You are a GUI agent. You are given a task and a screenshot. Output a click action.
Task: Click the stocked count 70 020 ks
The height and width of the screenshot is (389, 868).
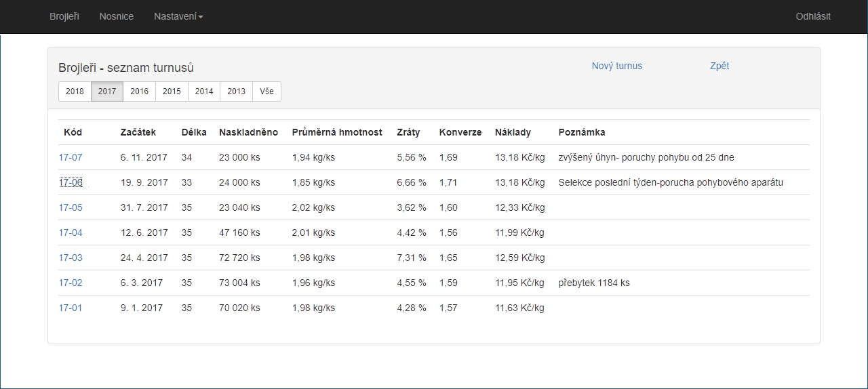239,308
